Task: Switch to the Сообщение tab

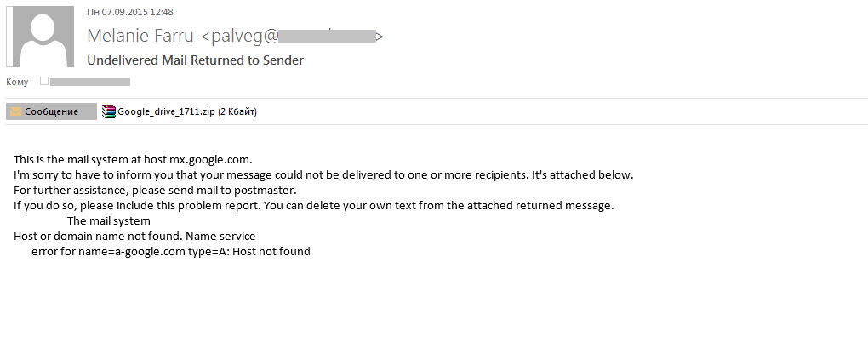Action: pos(51,111)
